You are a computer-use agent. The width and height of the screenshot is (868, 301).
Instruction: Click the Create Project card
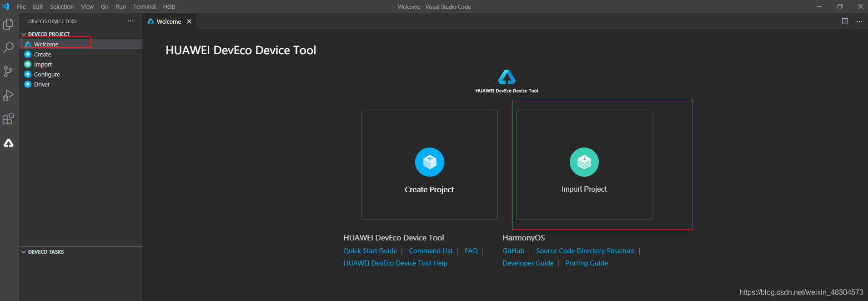pyautogui.click(x=429, y=165)
